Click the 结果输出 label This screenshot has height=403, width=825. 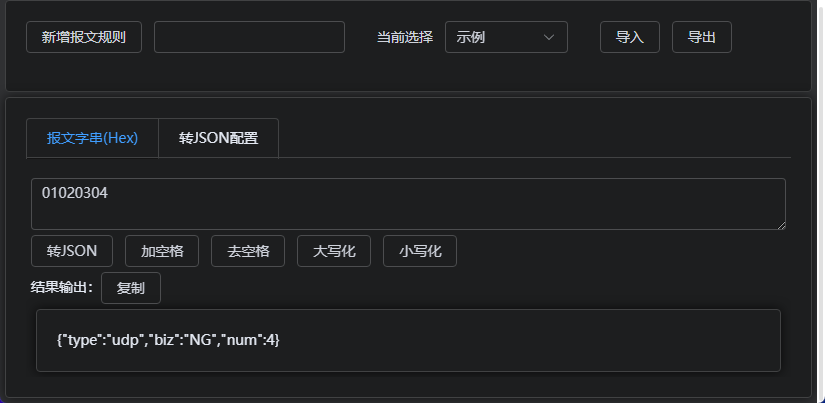(62, 287)
